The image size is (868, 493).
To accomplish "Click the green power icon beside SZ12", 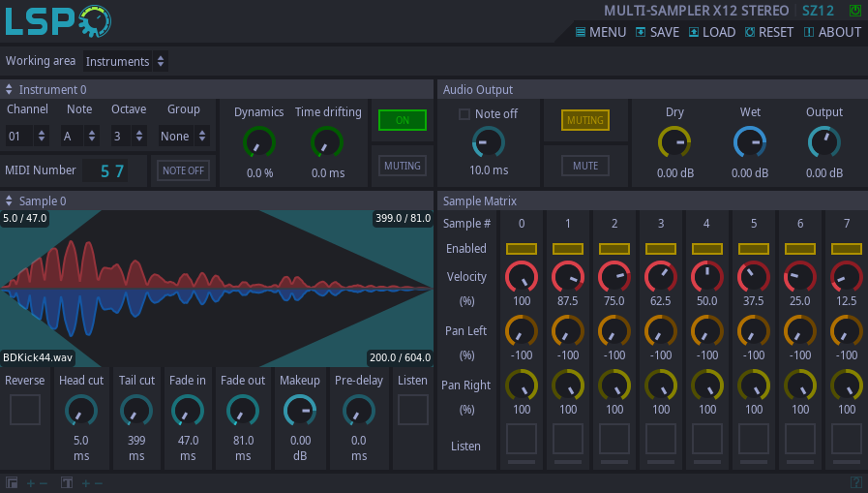I will [854, 11].
